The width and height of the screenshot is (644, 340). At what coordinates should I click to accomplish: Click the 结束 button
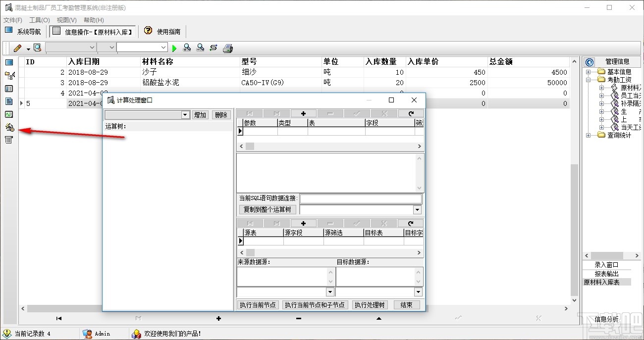[x=406, y=305]
